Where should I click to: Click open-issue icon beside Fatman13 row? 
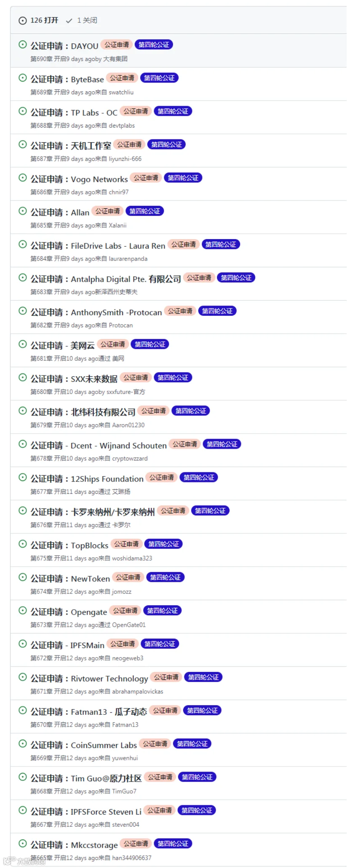23,709
